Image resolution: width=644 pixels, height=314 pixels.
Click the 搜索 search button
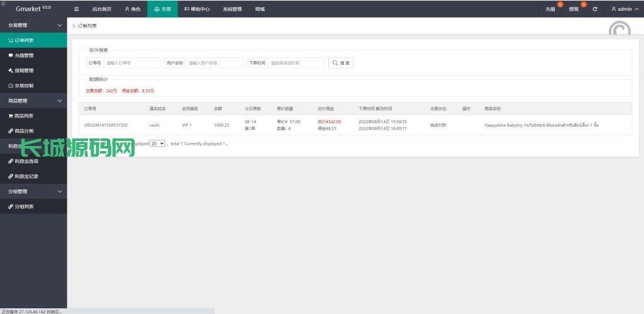click(341, 63)
